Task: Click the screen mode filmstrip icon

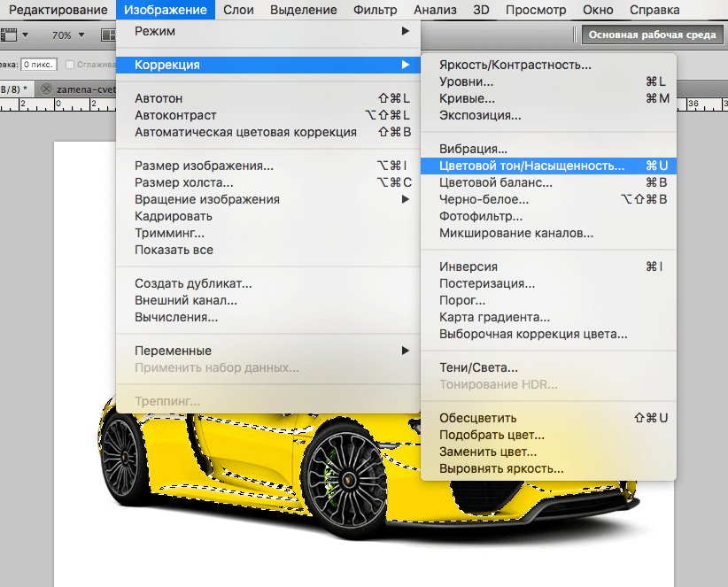Action: click(x=8, y=35)
